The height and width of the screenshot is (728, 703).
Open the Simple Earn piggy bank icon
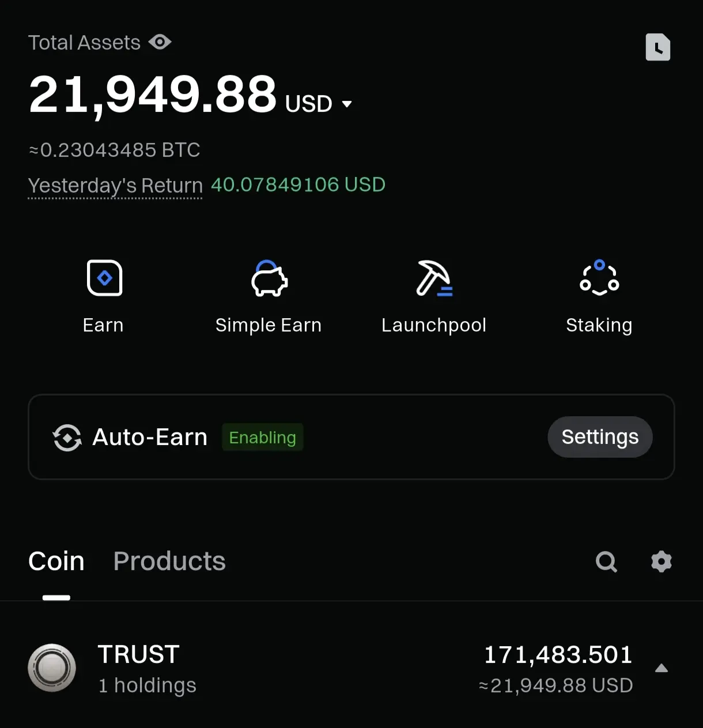pos(269,278)
